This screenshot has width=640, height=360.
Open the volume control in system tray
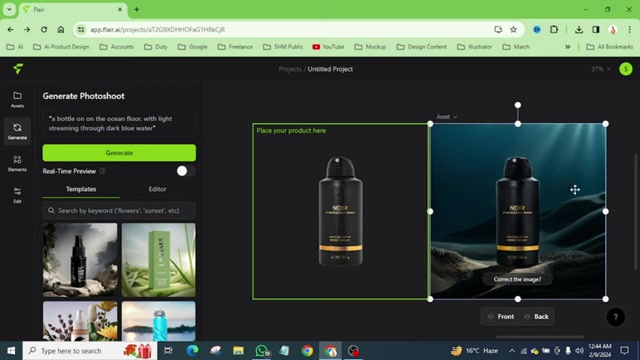(x=579, y=351)
